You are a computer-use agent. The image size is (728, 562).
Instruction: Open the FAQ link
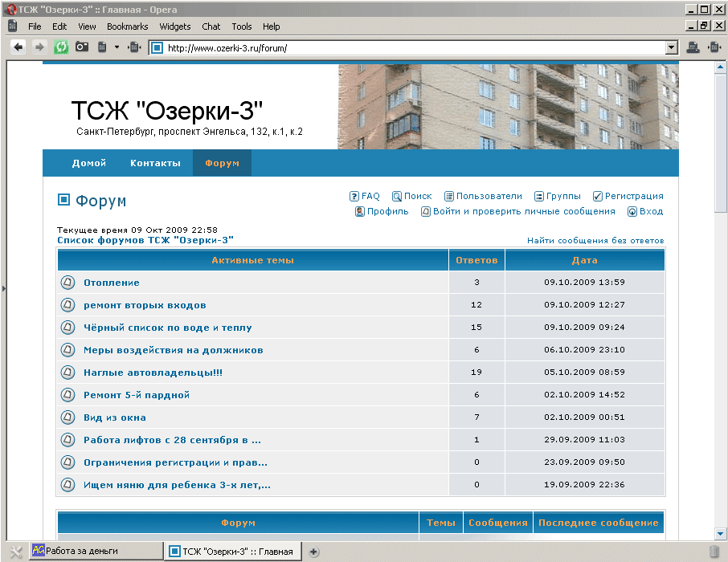[365, 197]
